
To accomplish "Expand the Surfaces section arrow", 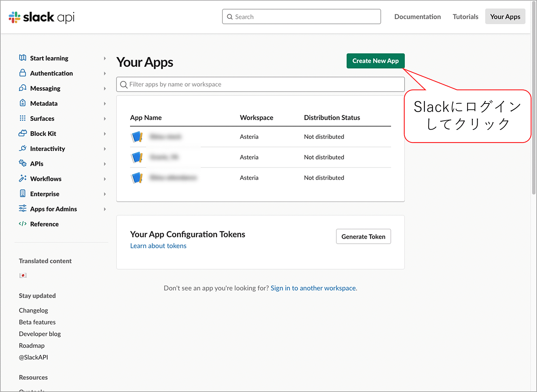I will point(105,118).
